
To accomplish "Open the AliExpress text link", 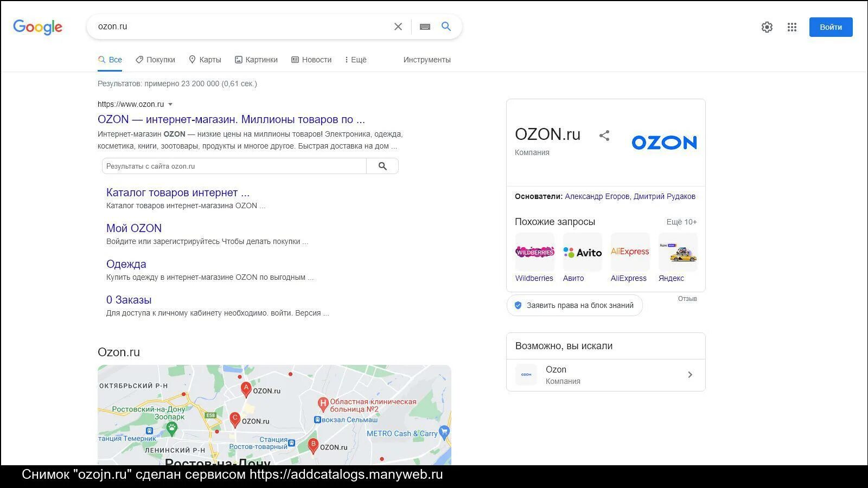I will coord(629,278).
